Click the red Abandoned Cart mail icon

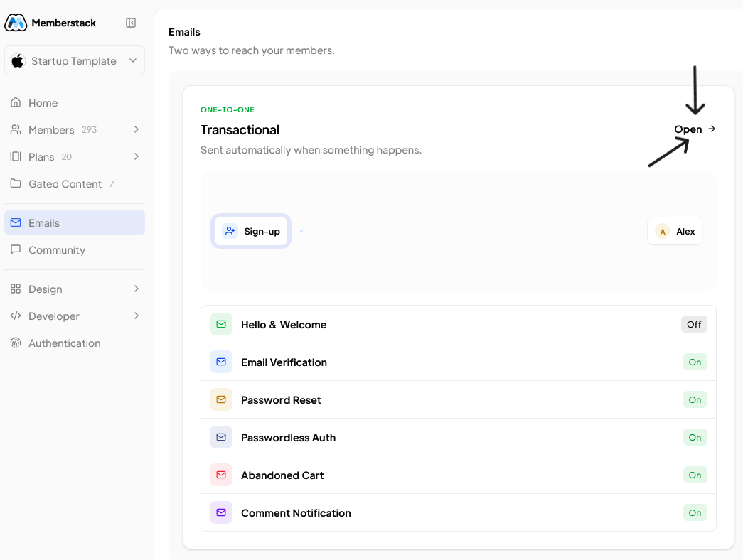point(221,475)
